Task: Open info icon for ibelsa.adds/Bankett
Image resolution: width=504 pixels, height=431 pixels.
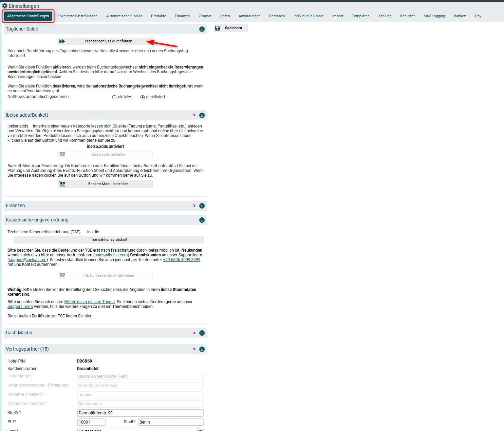Action: pos(202,115)
